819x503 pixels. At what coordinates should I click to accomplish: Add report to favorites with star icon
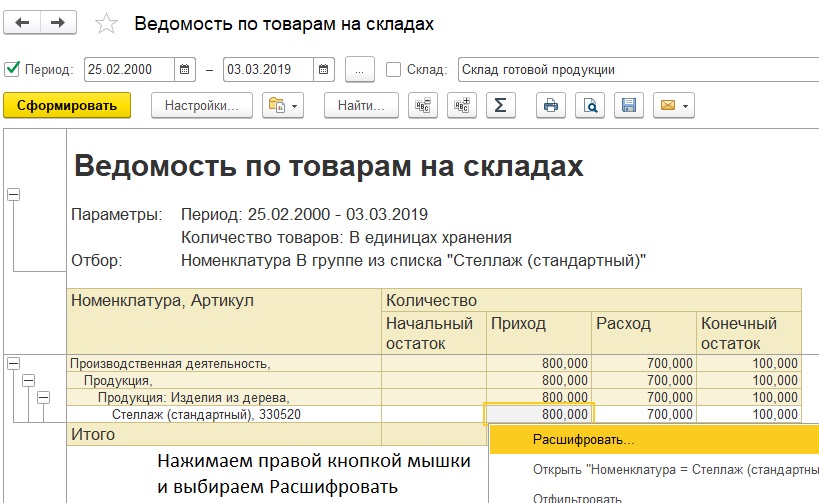point(106,24)
